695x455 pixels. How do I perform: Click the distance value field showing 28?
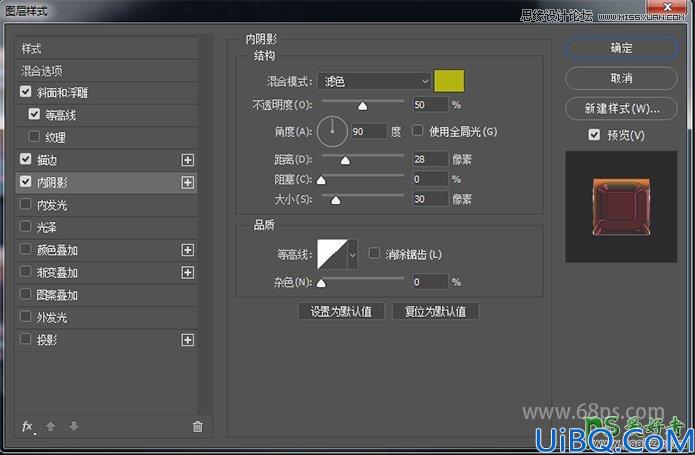point(430,159)
